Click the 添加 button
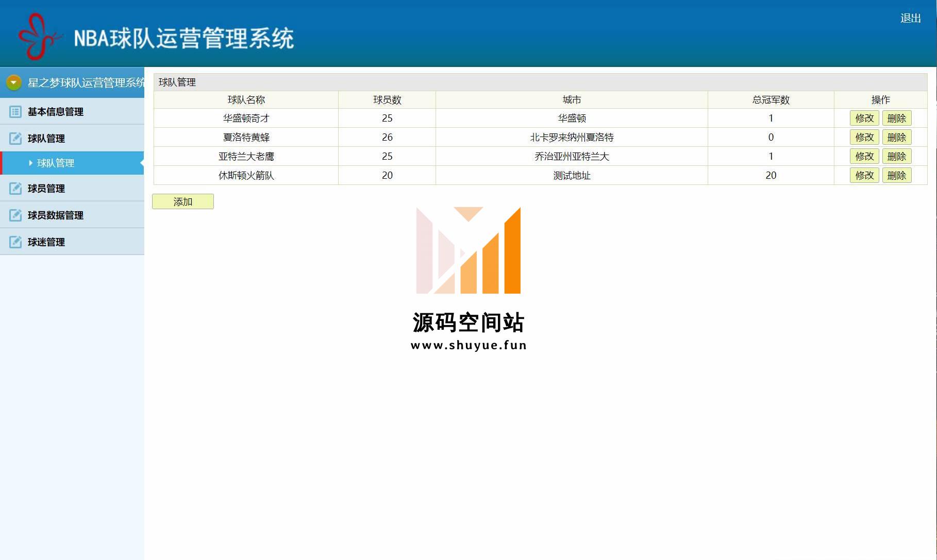The width and height of the screenshot is (937, 560). (x=183, y=201)
